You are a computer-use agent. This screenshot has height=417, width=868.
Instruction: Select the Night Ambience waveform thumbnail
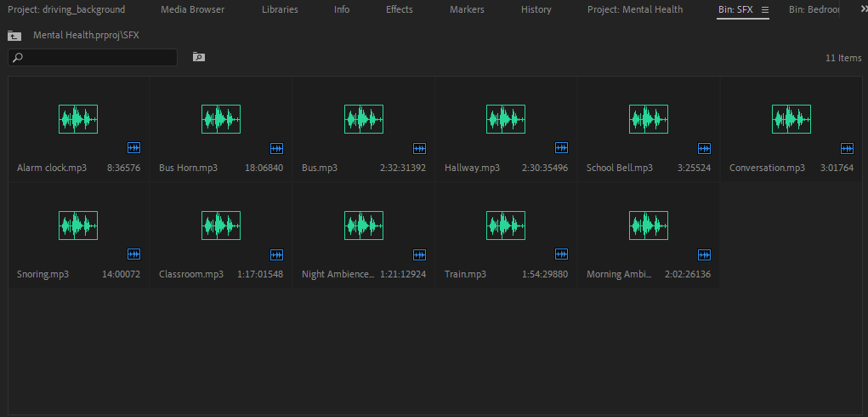pyautogui.click(x=364, y=226)
